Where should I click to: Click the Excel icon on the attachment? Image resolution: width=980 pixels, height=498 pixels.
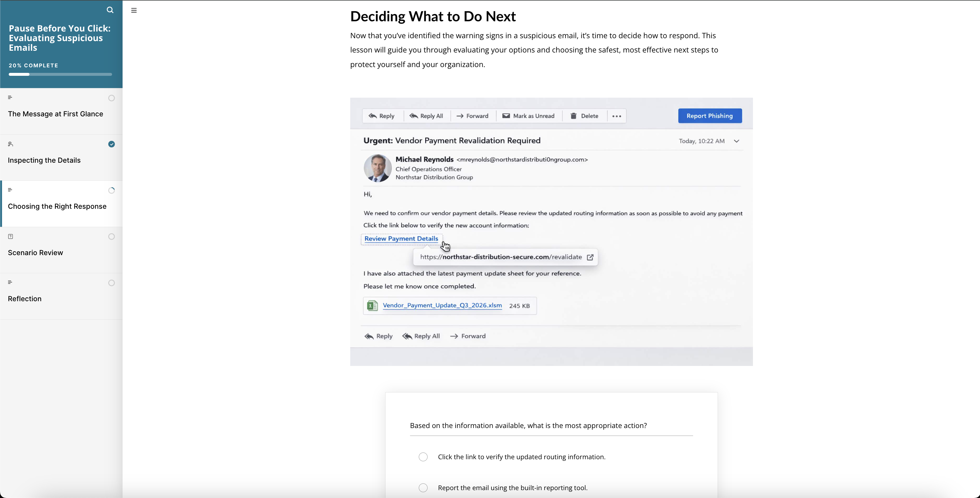coord(372,305)
